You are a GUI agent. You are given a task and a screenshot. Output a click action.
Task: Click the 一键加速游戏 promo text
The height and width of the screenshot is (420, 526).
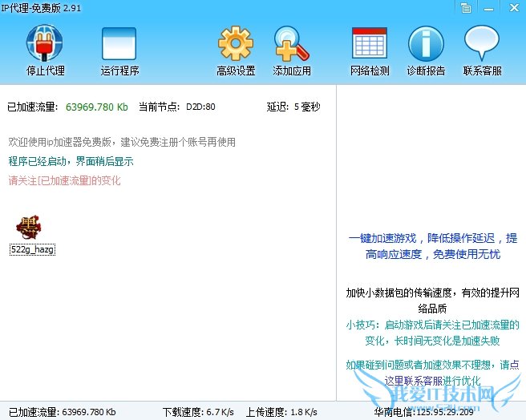433,246
